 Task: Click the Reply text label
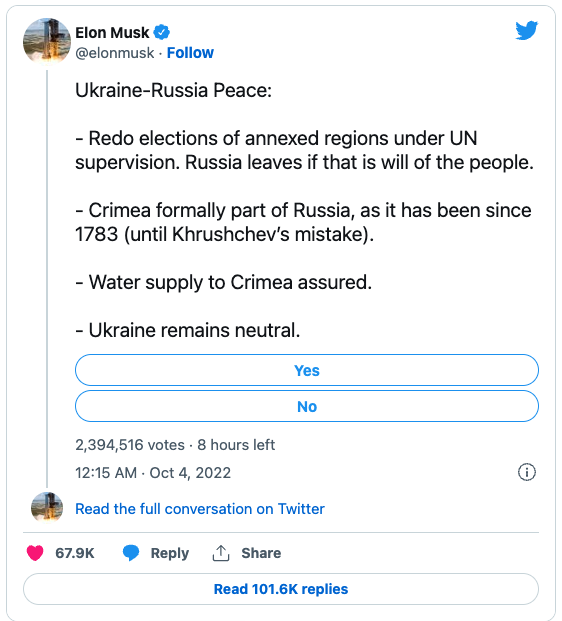[x=170, y=553]
